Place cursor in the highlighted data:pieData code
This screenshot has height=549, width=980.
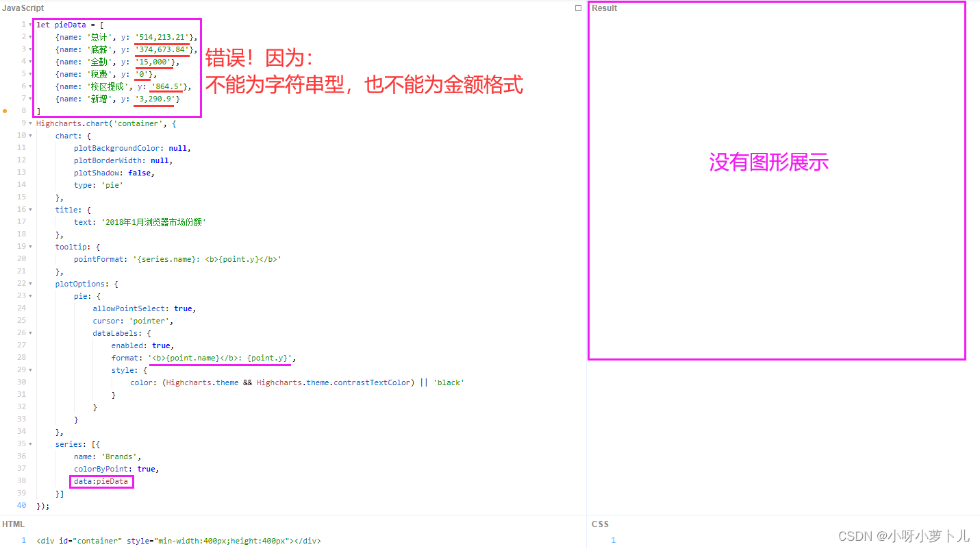[x=101, y=481]
